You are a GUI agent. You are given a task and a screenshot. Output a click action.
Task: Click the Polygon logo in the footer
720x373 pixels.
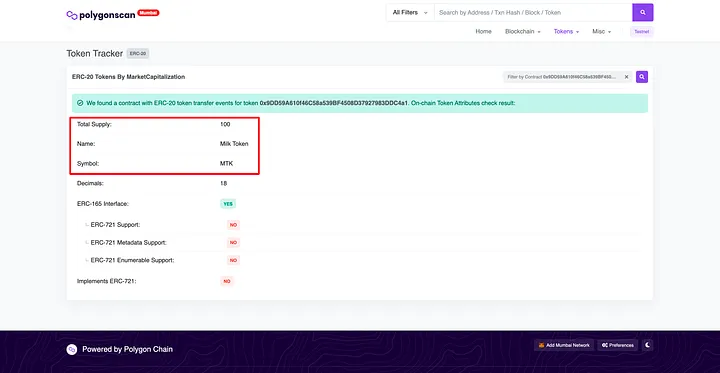72,350
